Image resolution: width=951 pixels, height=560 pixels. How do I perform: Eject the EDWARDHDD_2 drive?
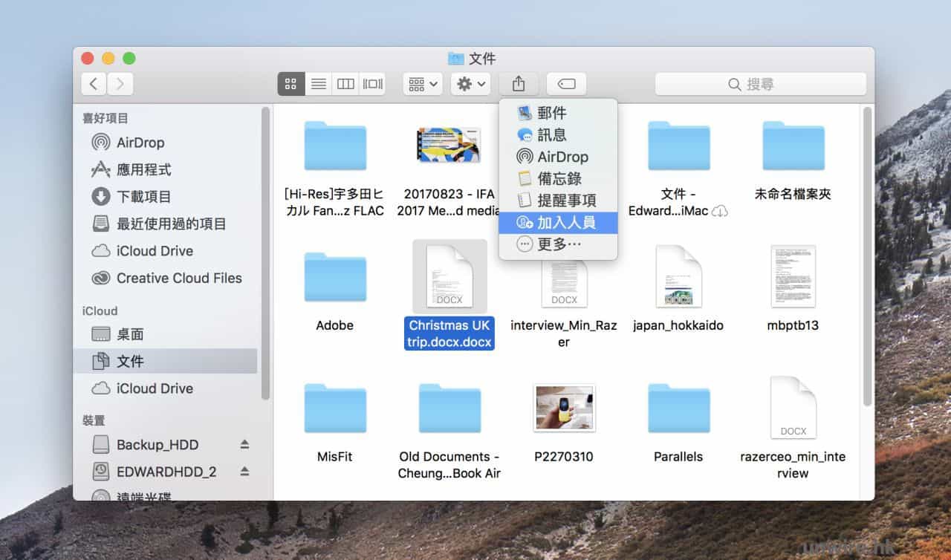click(244, 472)
